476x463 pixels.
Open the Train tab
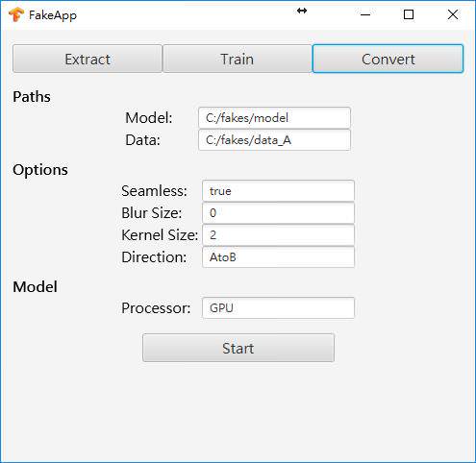pyautogui.click(x=238, y=59)
